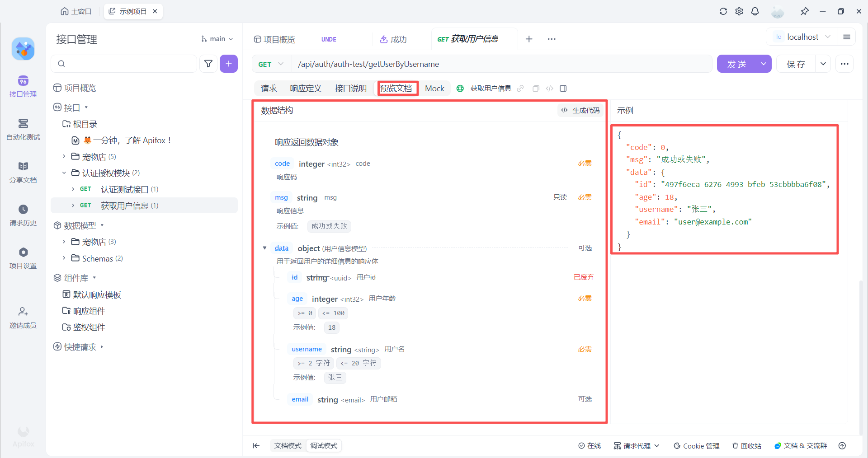
Task: Click the 保存 button
Action: (796, 64)
